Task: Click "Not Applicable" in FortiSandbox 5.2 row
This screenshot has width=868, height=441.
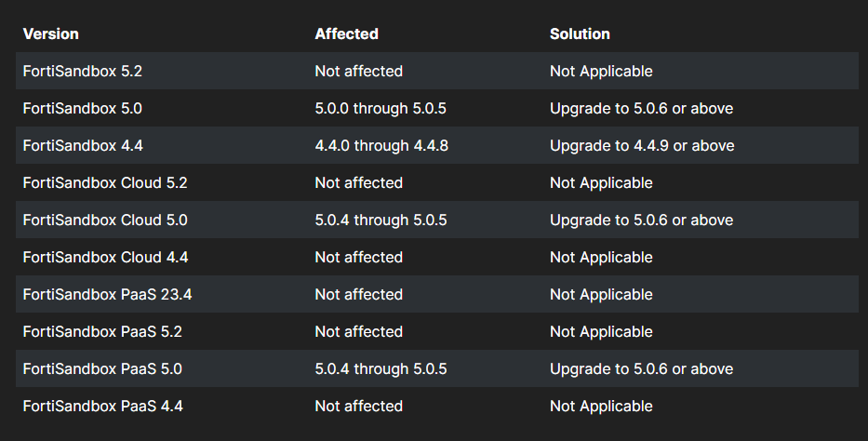Action: [601, 71]
